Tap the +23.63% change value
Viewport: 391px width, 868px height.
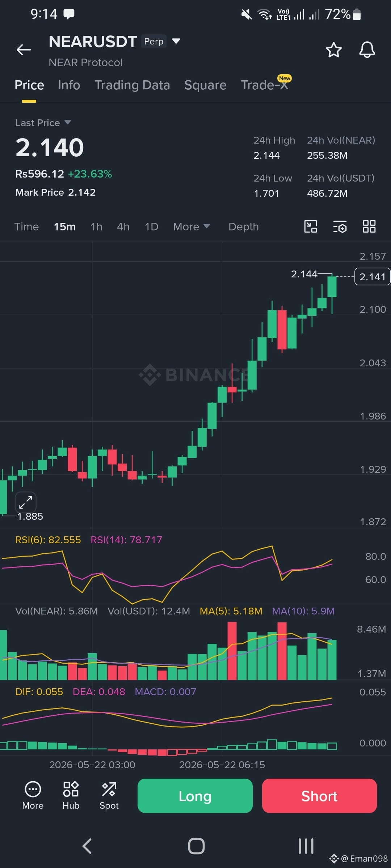[x=90, y=174]
